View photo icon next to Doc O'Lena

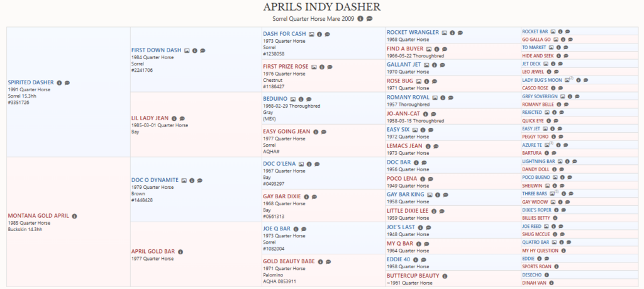[x=301, y=164]
